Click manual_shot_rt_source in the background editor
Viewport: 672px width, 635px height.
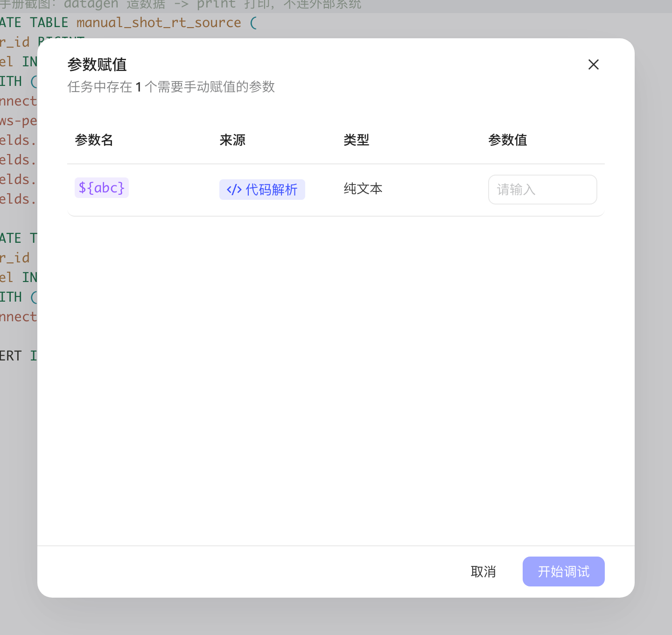tap(159, 23)
